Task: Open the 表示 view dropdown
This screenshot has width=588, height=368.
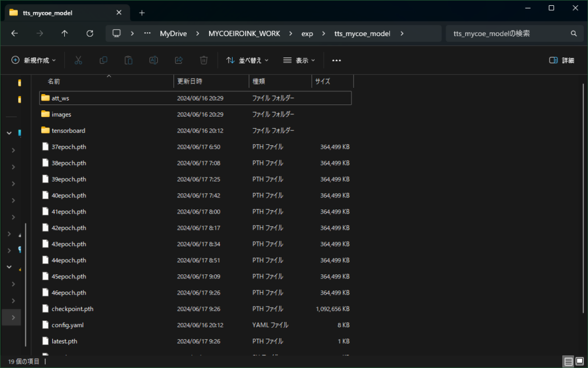Action: [299, 60]
